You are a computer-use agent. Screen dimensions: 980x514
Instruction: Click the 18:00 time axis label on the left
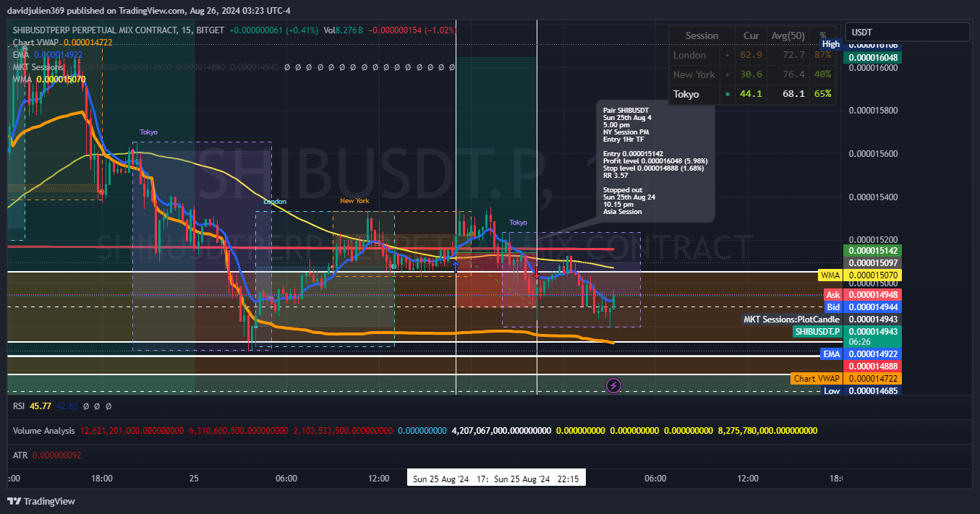[x=102, y=479]
